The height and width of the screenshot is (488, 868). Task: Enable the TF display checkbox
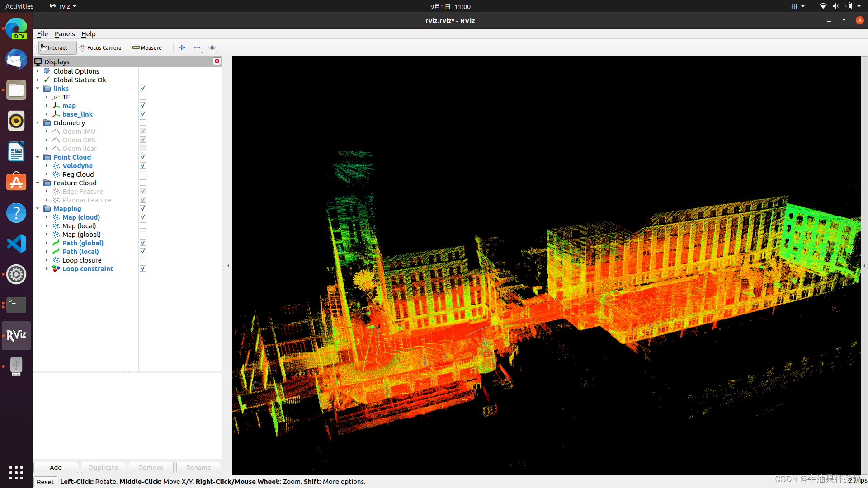tap(143, 97)
